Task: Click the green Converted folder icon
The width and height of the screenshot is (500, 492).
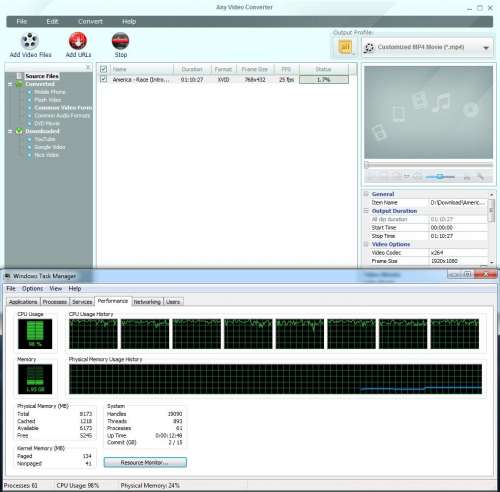Action: [19, 84]
